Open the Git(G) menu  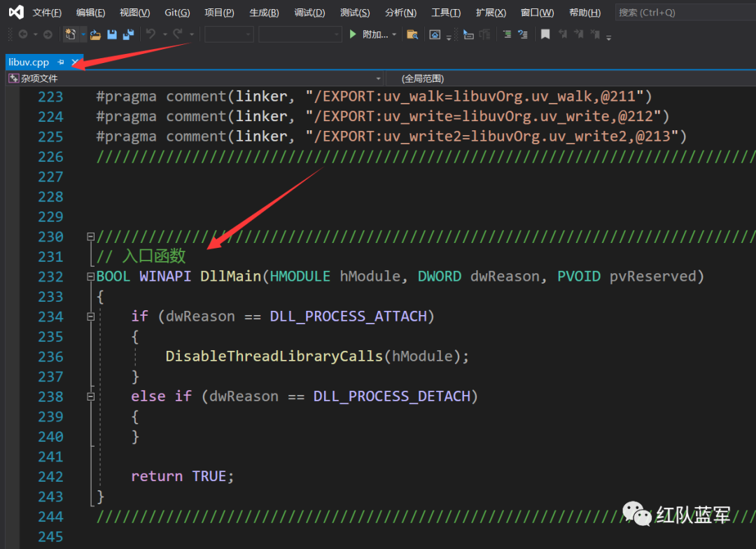coord(177,13)
